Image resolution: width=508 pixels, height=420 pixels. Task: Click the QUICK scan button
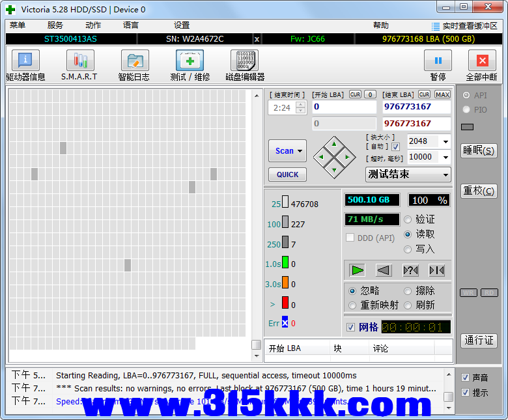click(287, 175)
